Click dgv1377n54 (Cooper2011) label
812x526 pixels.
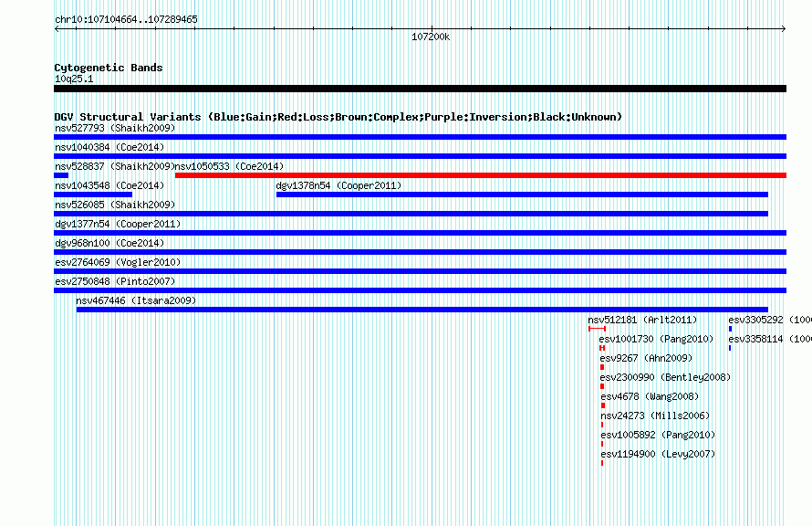point(118,224)
